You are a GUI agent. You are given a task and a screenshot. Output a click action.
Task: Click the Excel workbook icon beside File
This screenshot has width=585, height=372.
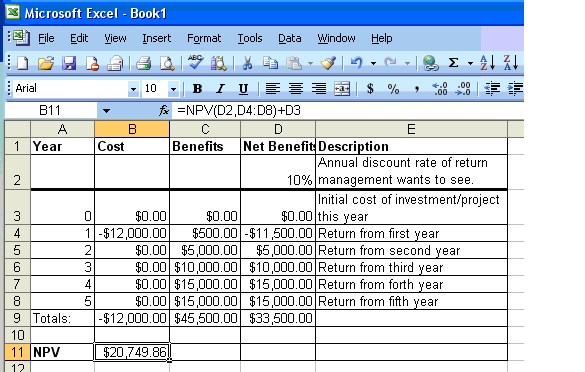pos(21,38)
